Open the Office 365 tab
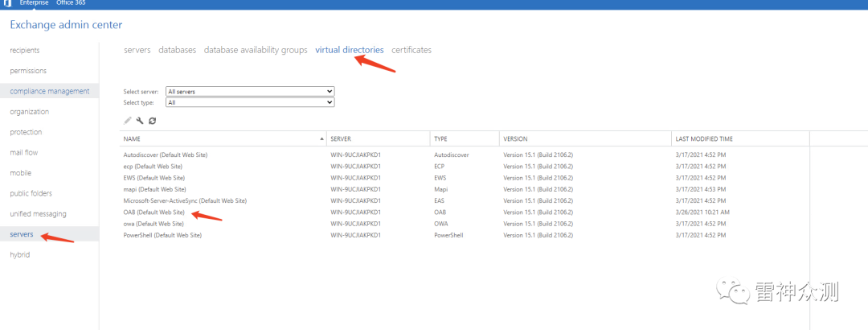The height and width of the screenshot is (330, 868). (x=71, y=2)
